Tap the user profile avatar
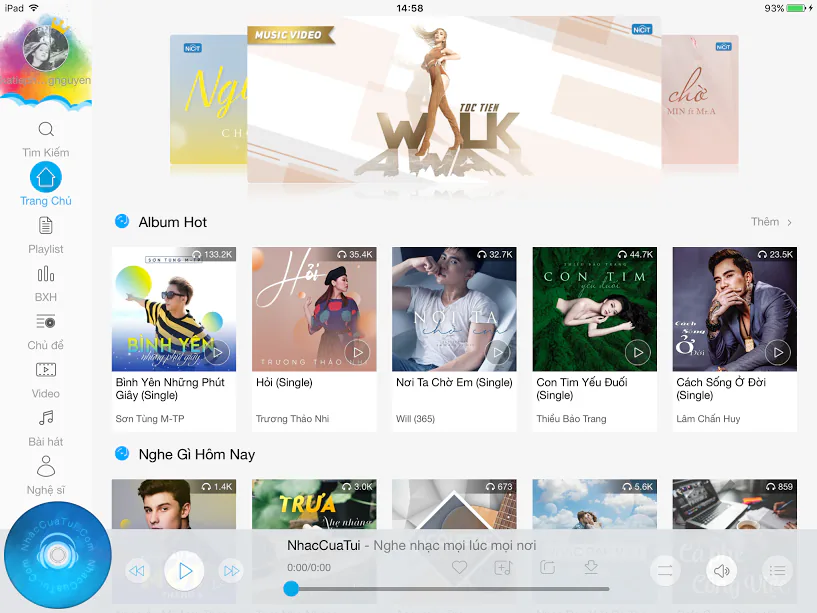817x613 pixels. [x=46, y=48]
